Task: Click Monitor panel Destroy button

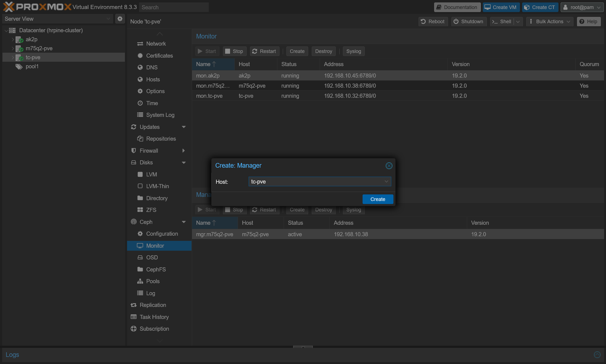Action: [x=323, y=51]
